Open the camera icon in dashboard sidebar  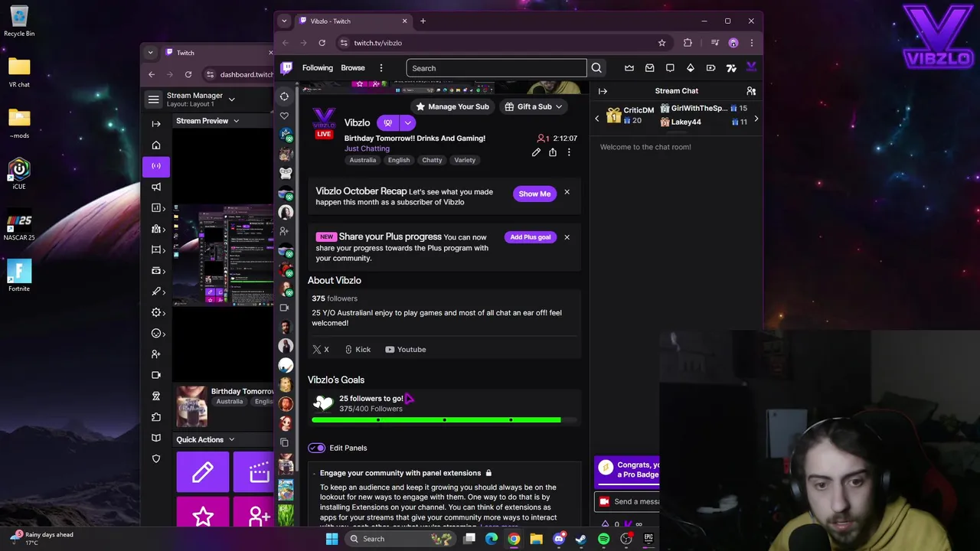(x=156, y=375)
